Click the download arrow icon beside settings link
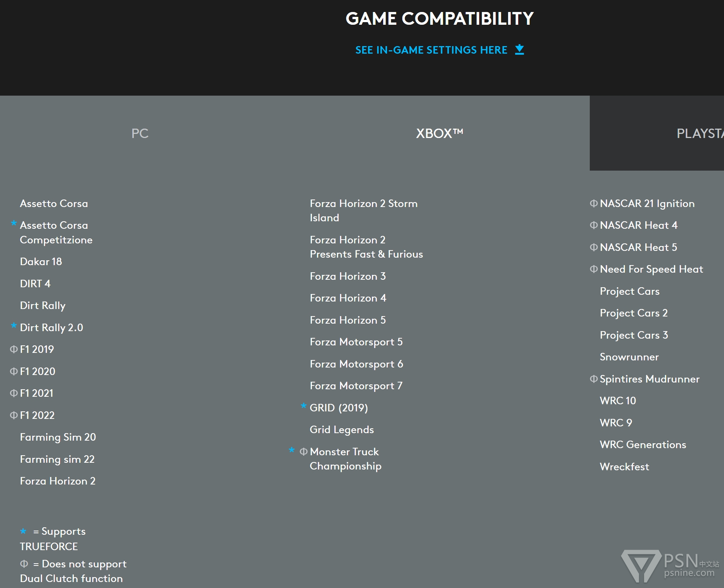Image resolution: width=724 pixels, height=588 pixels. pyautogui.click(x=519, y=49)
